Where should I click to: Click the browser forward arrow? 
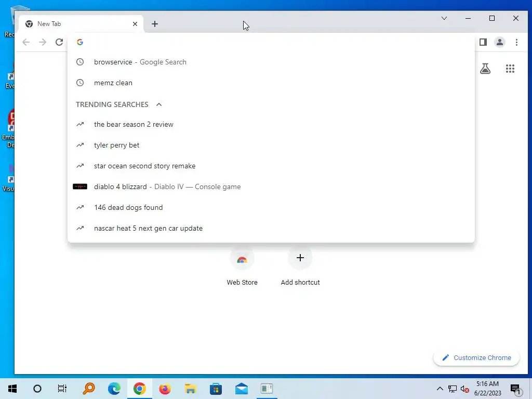click(x=43, y=42)
